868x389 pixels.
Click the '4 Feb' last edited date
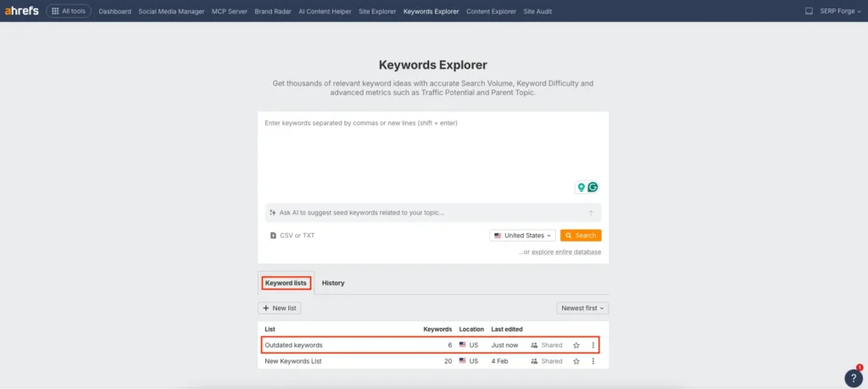[499, 361]
